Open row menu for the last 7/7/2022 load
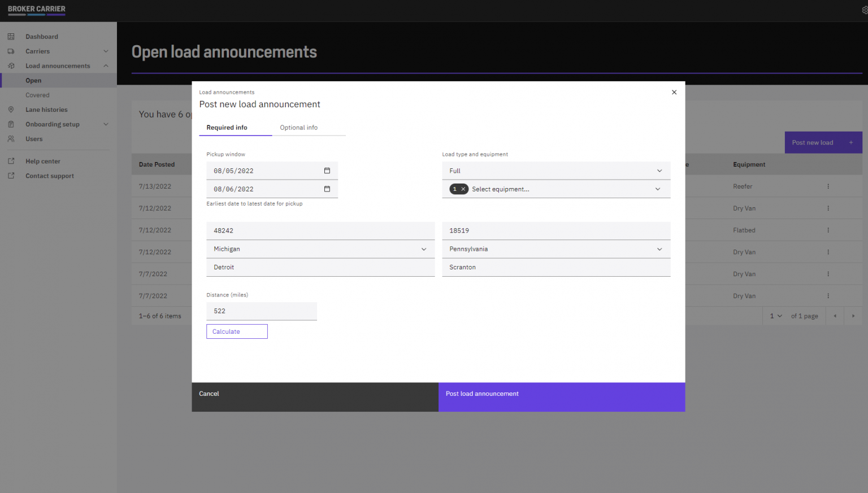Screen dimensions: 868x493 (x=828, y=296)
